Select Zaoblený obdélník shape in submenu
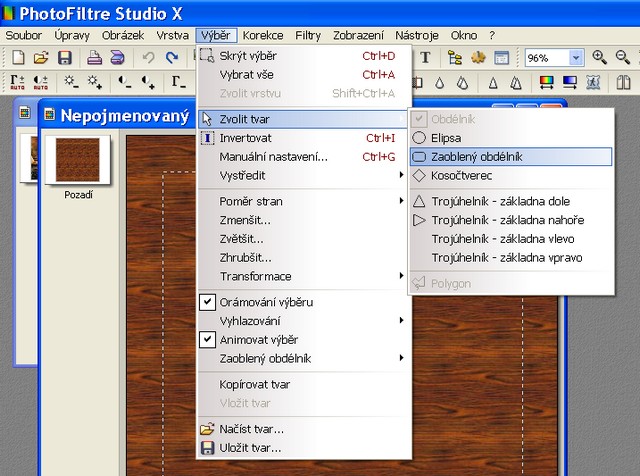This screenshot has height=476, width=640. point(511,157)
